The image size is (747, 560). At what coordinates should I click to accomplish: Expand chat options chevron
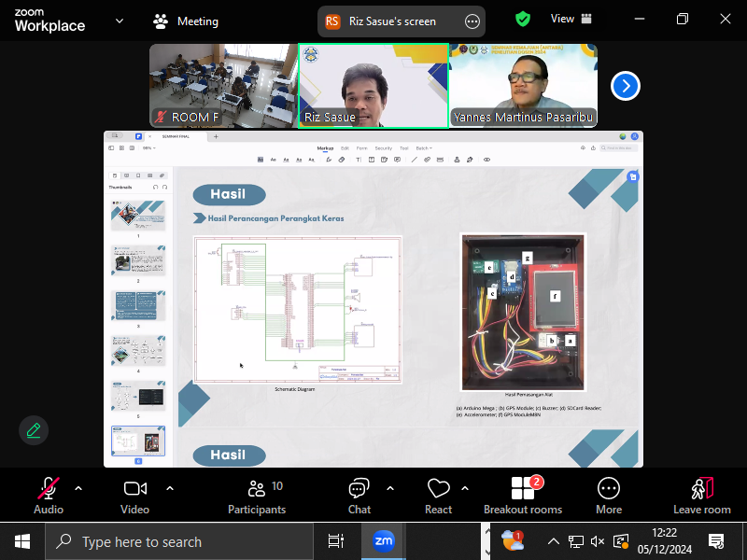pos(390,487)
